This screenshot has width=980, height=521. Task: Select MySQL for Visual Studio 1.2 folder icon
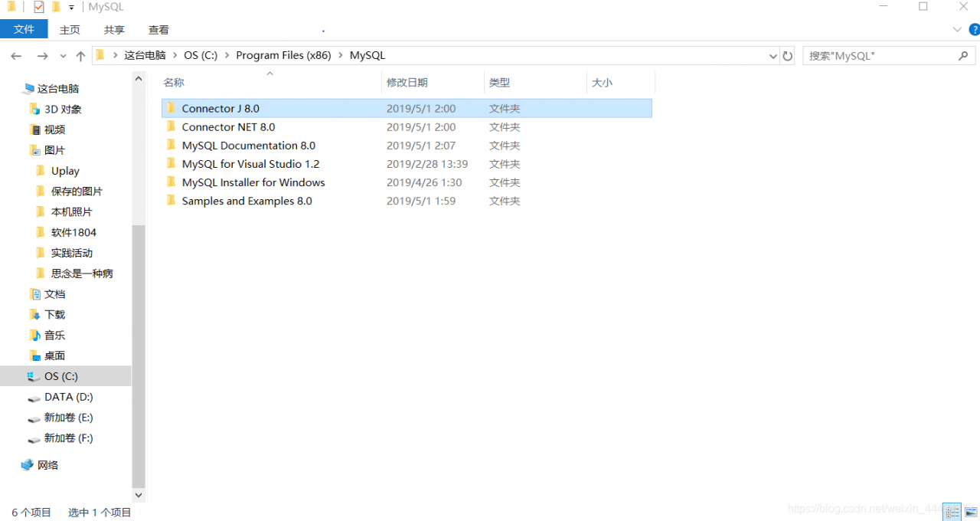171,163
